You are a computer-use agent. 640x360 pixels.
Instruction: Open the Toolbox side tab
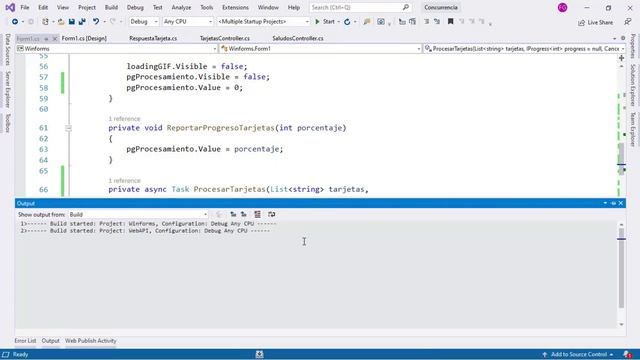click(x=7, y=123)
